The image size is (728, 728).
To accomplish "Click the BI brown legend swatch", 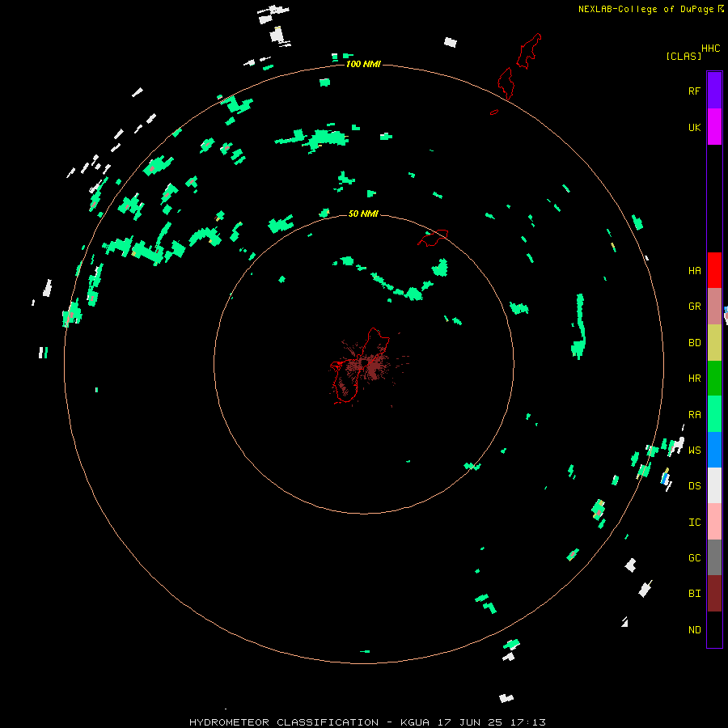I will [714, 594].
